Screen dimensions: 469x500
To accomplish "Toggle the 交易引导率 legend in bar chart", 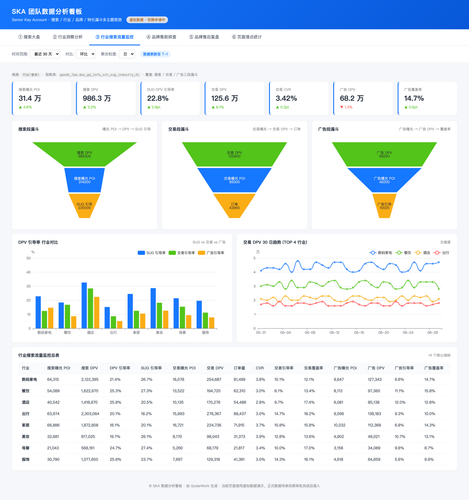I will coord(182,253).
